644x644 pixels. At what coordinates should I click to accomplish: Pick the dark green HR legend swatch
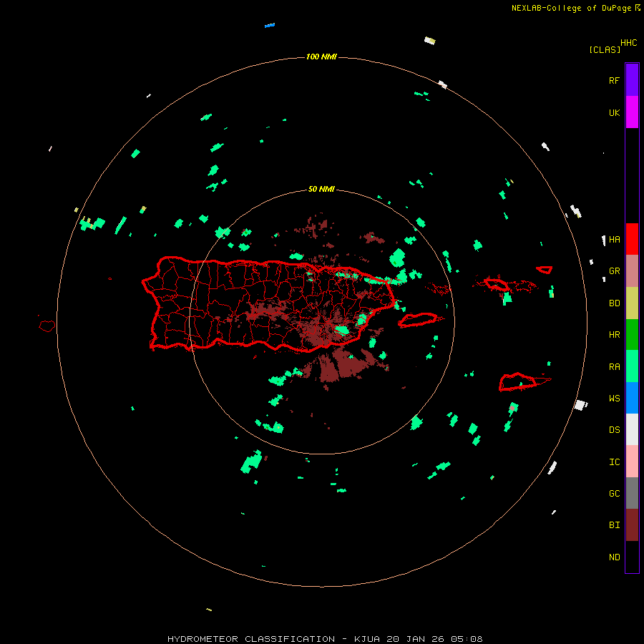pyautogui.click(x=632, y=335)
